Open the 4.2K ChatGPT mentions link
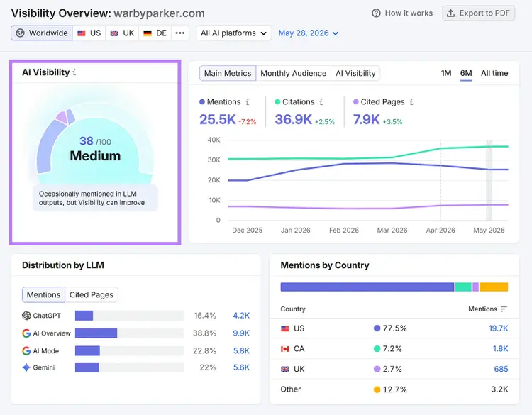 (241, 316)
